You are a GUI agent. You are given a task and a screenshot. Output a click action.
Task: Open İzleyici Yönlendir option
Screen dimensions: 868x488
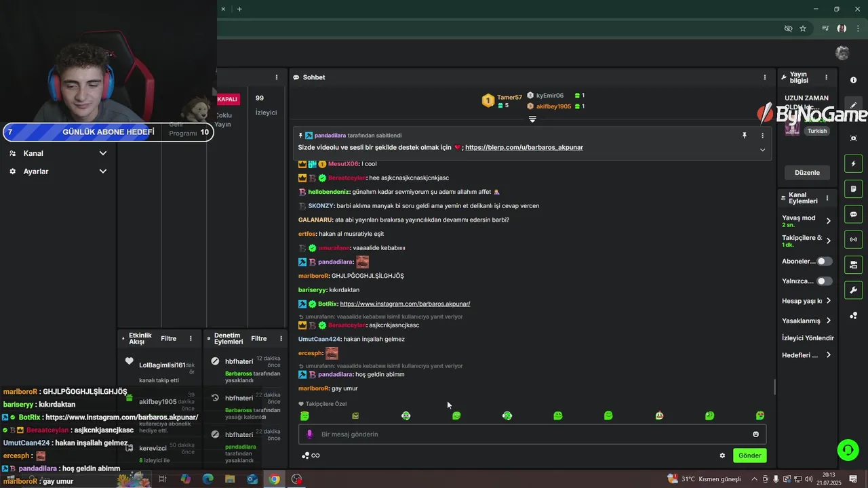point(808,338)
